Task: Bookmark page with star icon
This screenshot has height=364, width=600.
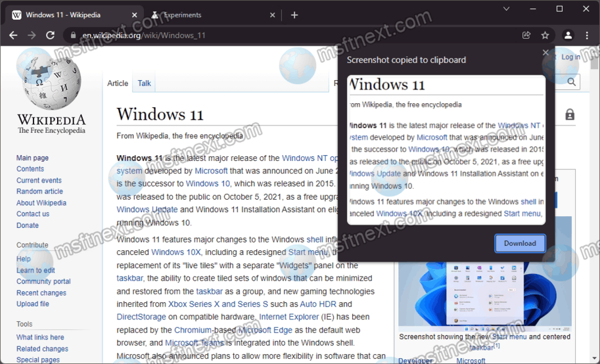Action: coord(545,35)
